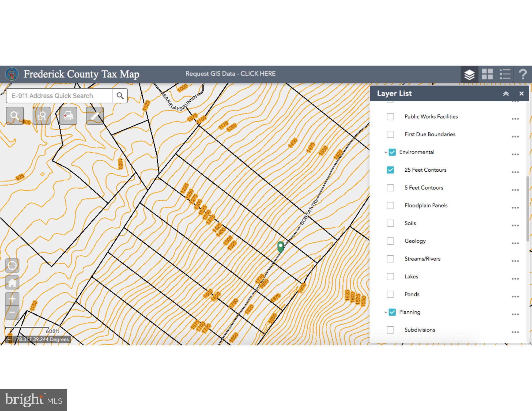Image resolution: width=532 pixels, height=411 pixels.
Task: Uncheck the 25 Feet Contours layer
Action: (x=390, y=170)
